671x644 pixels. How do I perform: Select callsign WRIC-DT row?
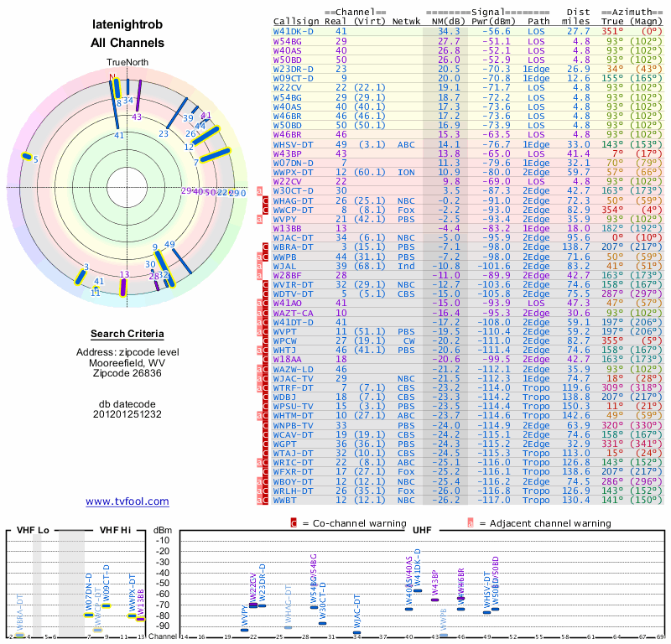click(x=468, y=463)
